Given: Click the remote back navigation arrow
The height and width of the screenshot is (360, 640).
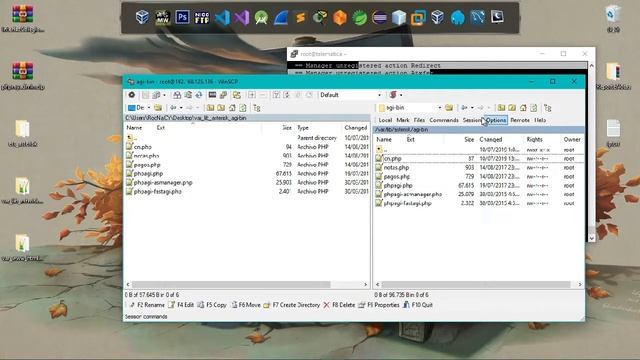Looking at the screenshot, I should [464, 108].
